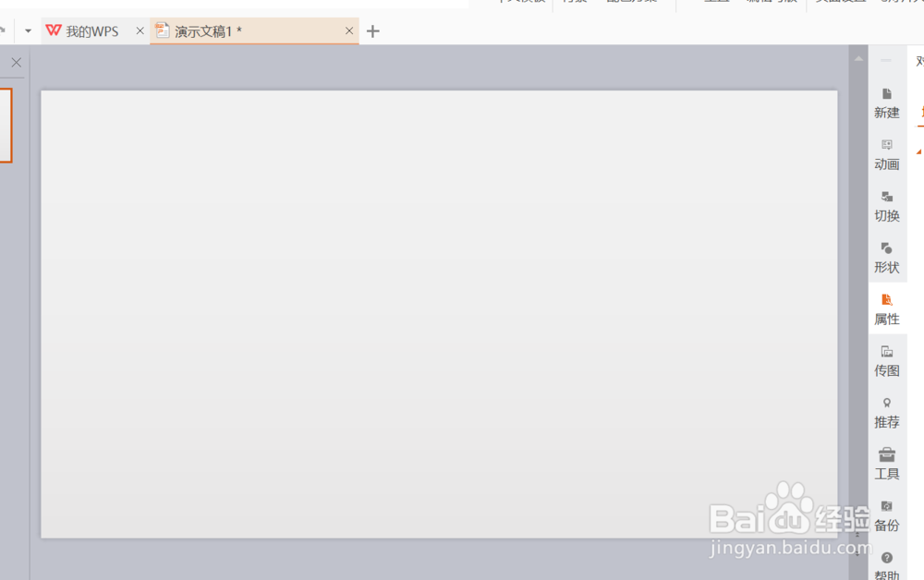Image resolution: width=924 pixels, height=580 pixels.
Task: Open the 帮助 help panel
Action: (x=887, y=565)
